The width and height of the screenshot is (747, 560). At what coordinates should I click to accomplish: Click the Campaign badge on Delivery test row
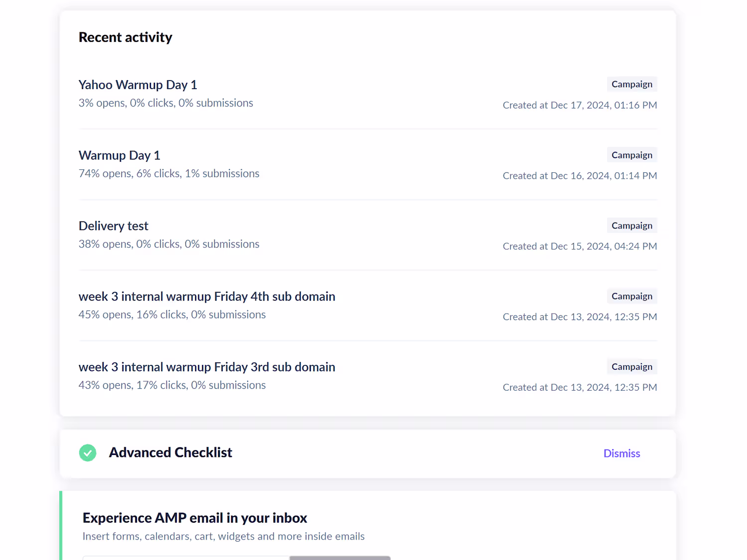click(x=631, y=225)
